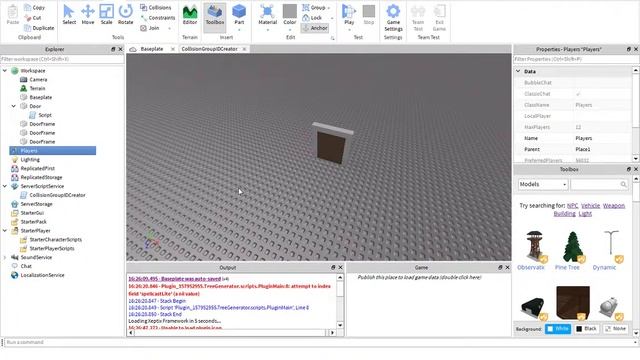Select the Script under Door

[x=44, y=115]
